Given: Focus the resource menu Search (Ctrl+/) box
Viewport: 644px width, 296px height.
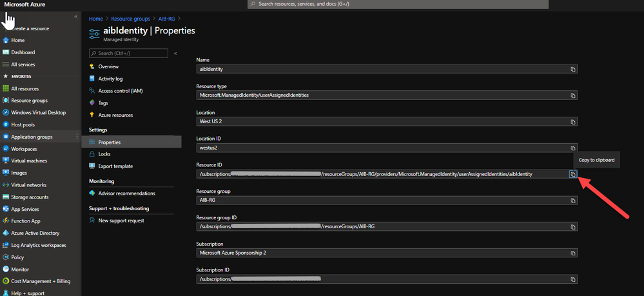Looking at the screenshot, I should (128, 54).
